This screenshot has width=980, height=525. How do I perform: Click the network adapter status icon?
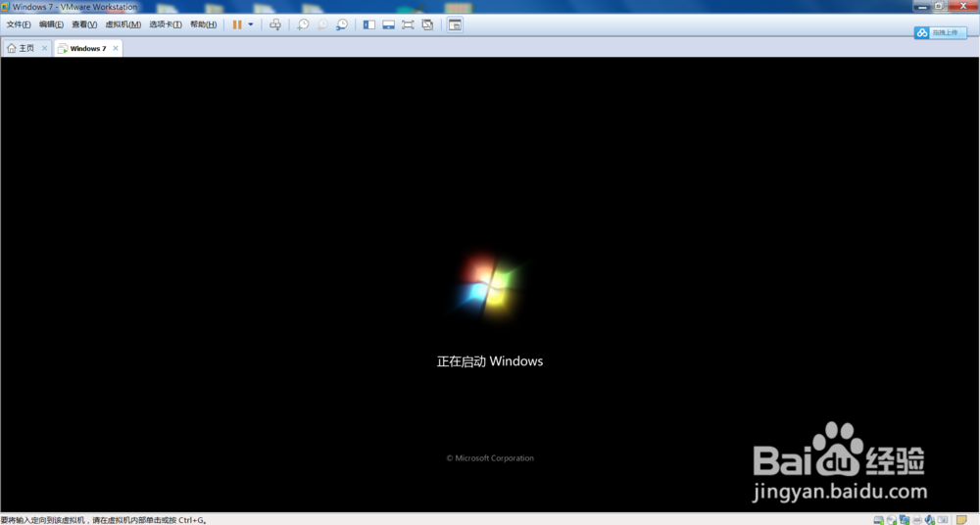click(x=905, y=519)
